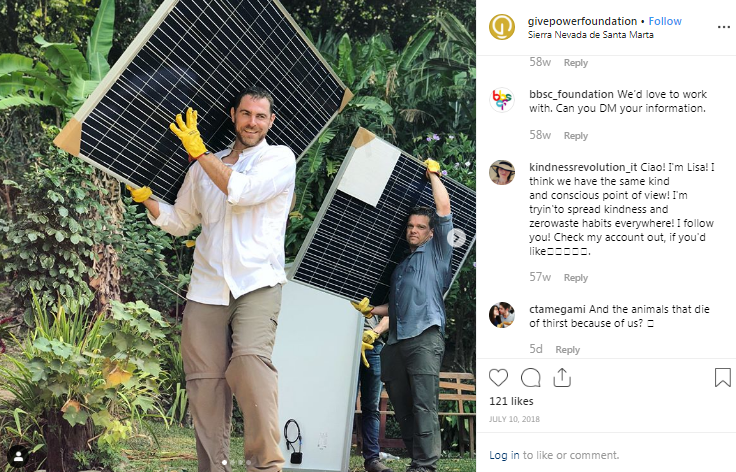Like the post with the heart icon
736x472 pixels.
[498, 378]
